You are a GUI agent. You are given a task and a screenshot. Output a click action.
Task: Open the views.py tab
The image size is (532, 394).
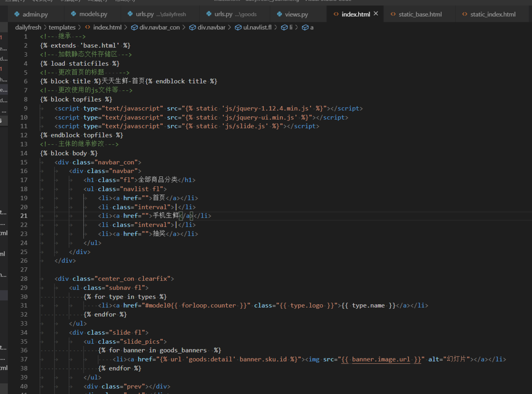click(296, 14)
